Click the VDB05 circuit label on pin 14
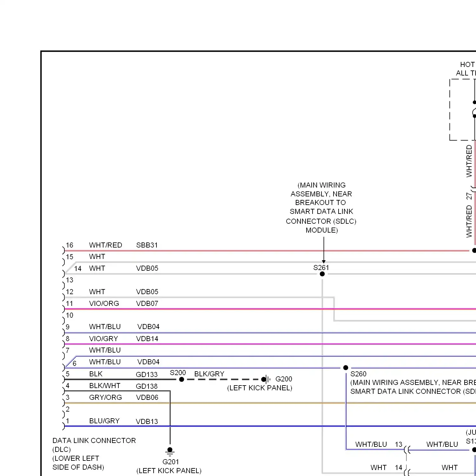The width and height of the screenshot is (476, 476). [x=147, y=268]
